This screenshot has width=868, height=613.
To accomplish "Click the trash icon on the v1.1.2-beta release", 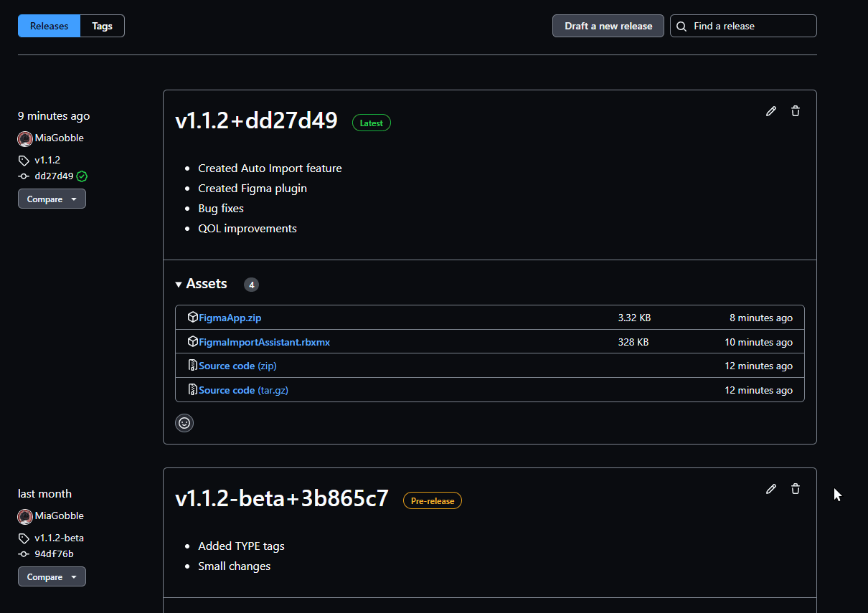I will pyautogui.click(x=795, y=489).
